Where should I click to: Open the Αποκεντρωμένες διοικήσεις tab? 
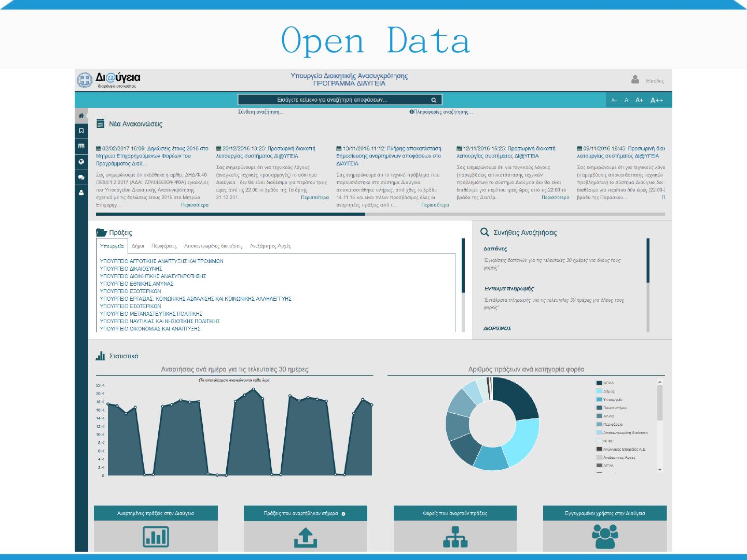(x=213, y=246)
